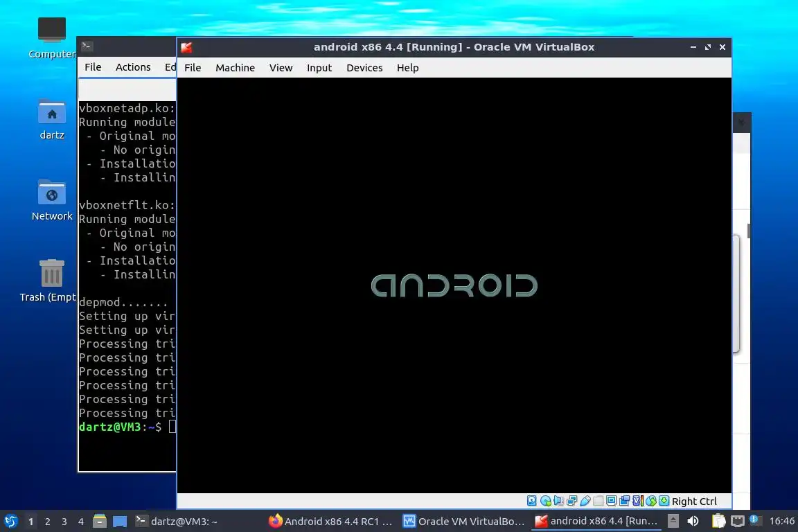
Task: Select the dartz home folder icon
Action: 52,120
